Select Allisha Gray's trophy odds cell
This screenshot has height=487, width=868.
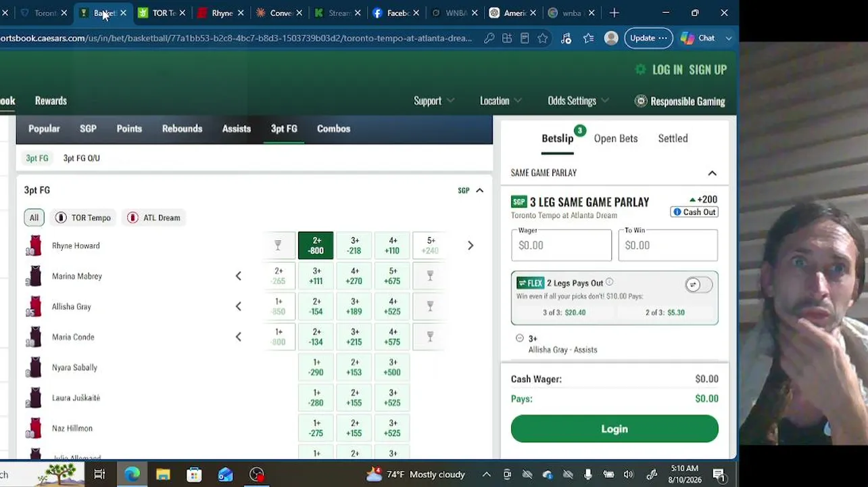coord(430,306)
